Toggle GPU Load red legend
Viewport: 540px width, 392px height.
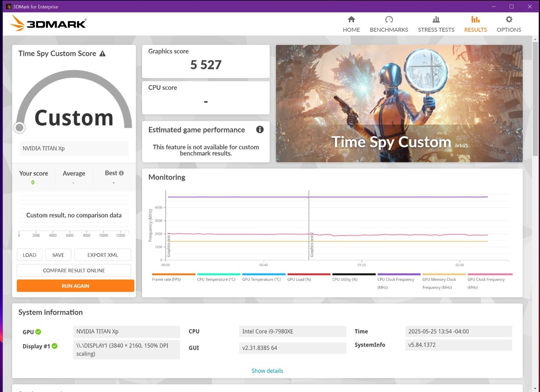click(x=309, y=274)
